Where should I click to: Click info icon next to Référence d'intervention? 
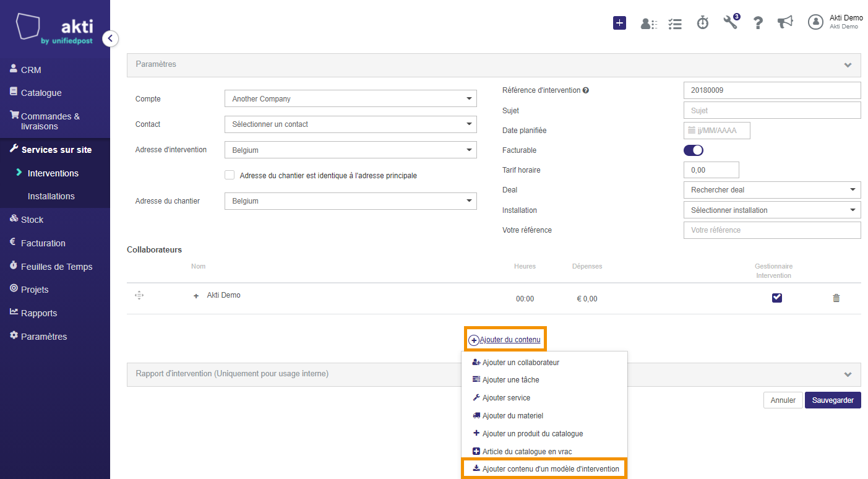(585, 90)
